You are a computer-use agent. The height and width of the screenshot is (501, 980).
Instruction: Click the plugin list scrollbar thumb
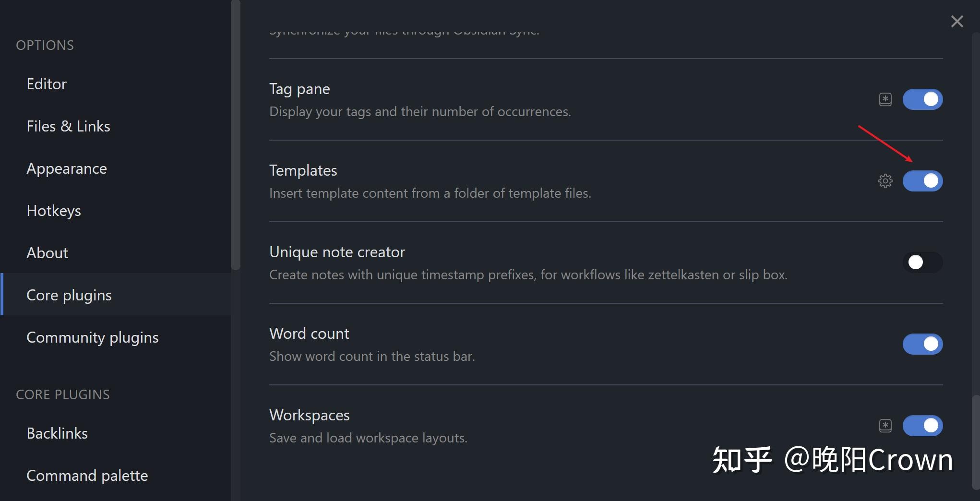pos(976,442)
